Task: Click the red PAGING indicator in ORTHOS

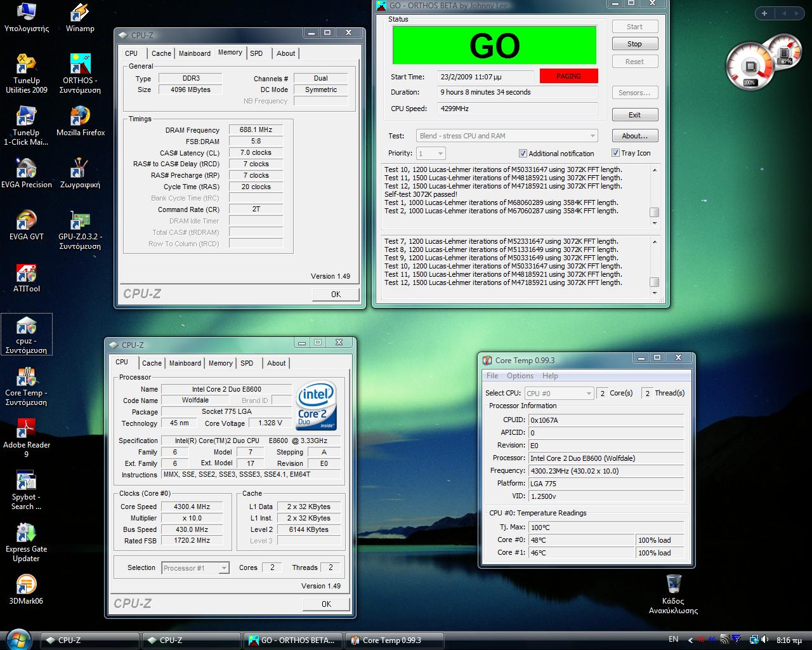Action: point(568,76)
